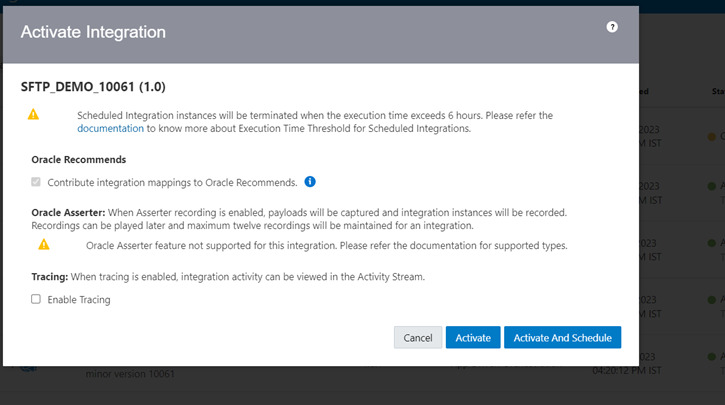Click Activate And Schedule button
Image resolution: width=725 pixels, height=405 pixels.
(563, 338)
